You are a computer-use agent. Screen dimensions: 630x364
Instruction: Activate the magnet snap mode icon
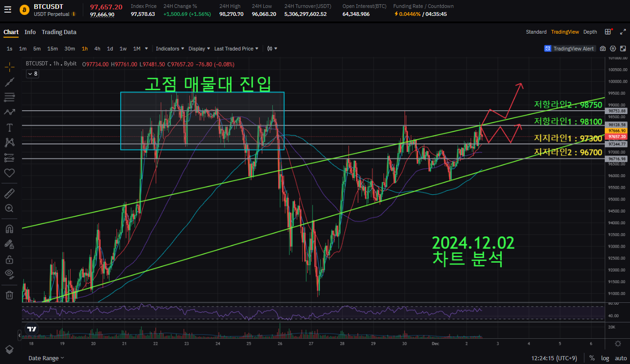point(9,229)
